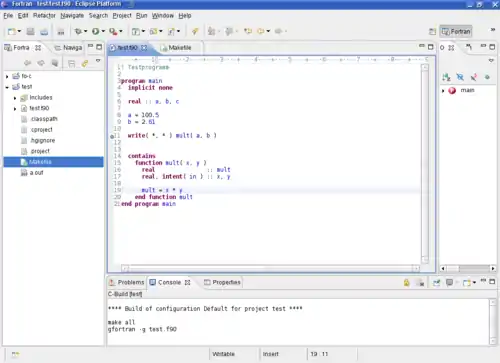Image resolution: width=500 pixels, height=363 pixels.
Task: Select the a.out file in tree
Action: point(36,173)
